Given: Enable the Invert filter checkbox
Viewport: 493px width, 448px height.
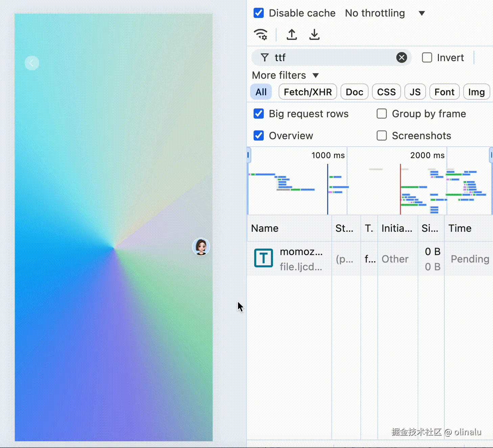Looking at the screenshot, I should pos(427,58).
